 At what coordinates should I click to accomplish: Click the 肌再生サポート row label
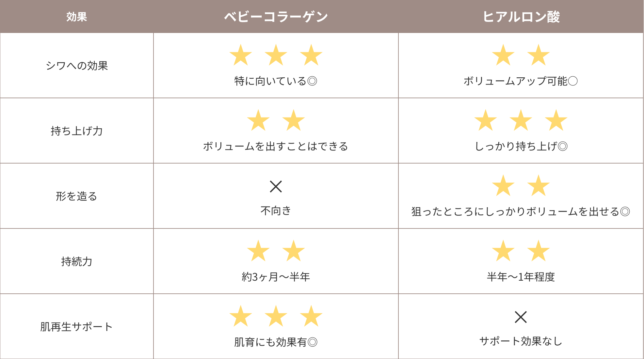77,327
